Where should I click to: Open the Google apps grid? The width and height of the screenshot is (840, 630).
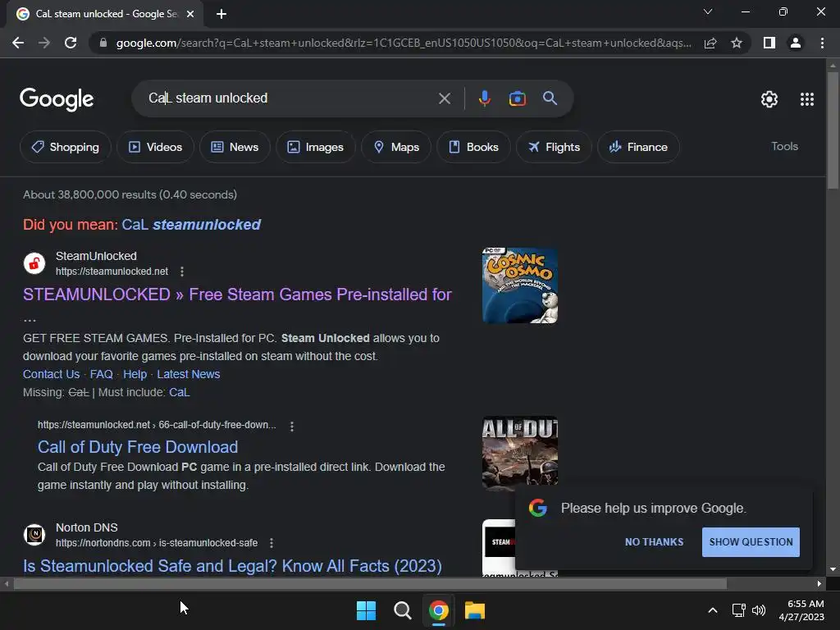(807, 99)
